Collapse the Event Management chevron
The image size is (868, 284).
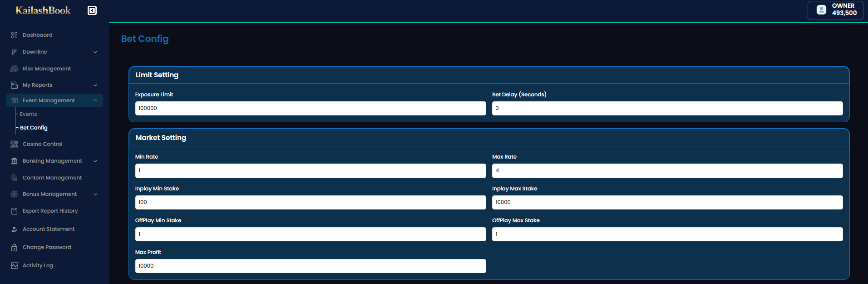point(95,100)
